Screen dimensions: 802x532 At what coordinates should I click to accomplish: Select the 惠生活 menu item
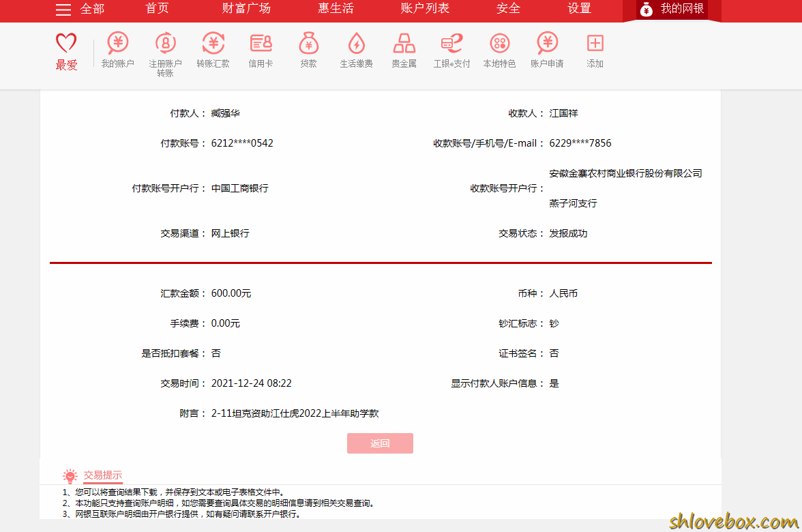point(336,8)
